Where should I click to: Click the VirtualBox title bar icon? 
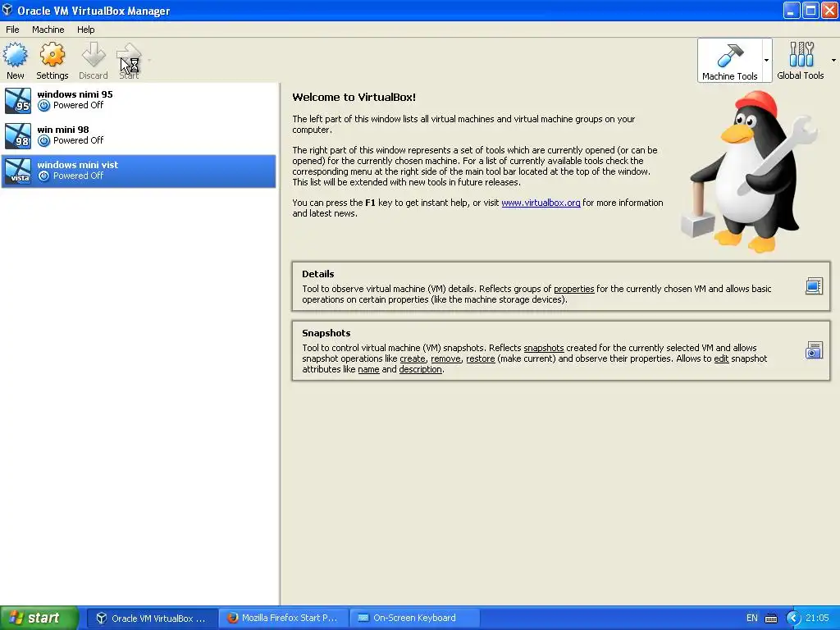[7, 10]
